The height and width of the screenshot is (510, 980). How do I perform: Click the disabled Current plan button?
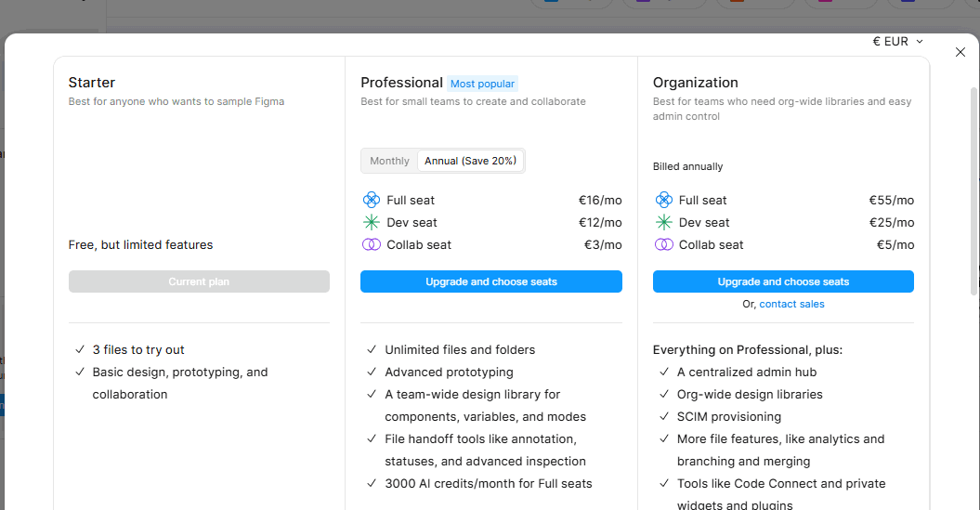pos(199,281)
